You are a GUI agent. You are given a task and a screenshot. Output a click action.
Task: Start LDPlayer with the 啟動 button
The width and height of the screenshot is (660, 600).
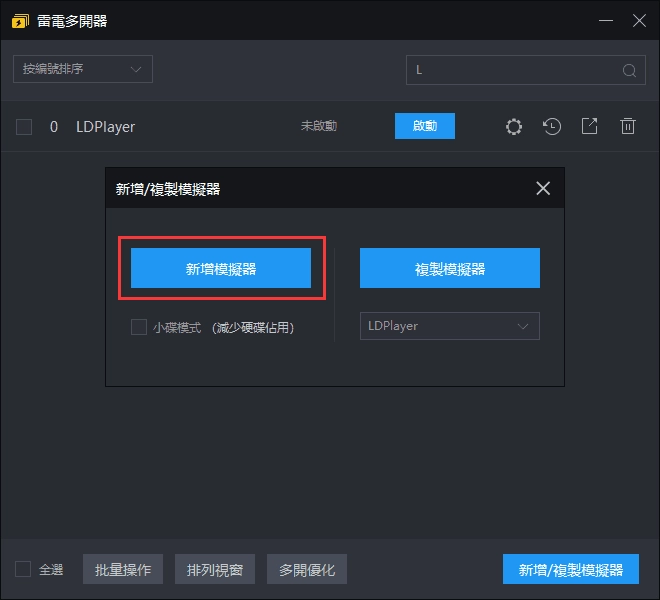(425, 126)
